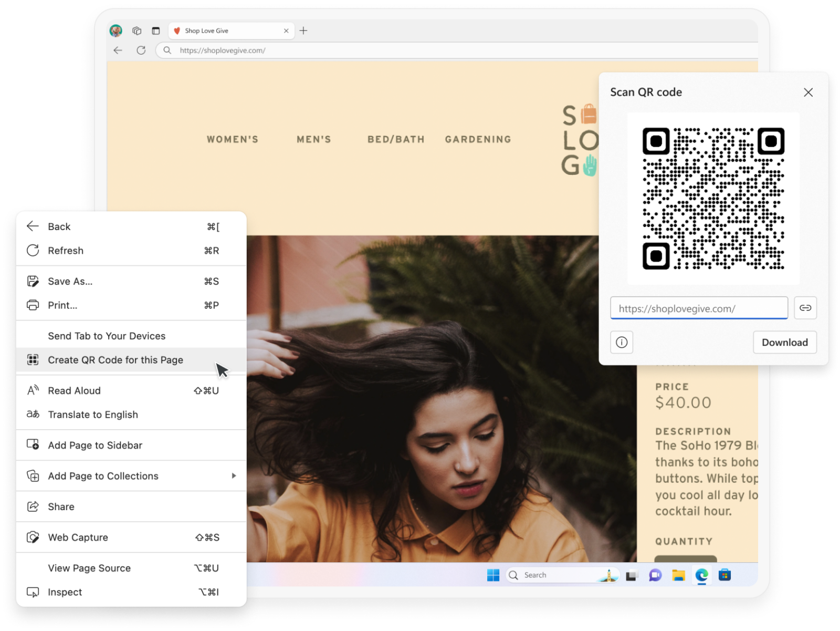This screenshot has height=631, width=840.
Task: Open Microsoft Edge from the taskbar
Action: [x=701, y=575]
